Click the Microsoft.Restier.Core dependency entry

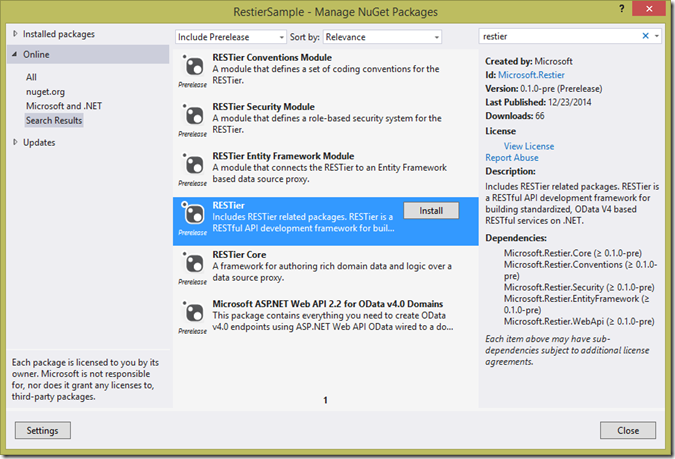[573, 253]
